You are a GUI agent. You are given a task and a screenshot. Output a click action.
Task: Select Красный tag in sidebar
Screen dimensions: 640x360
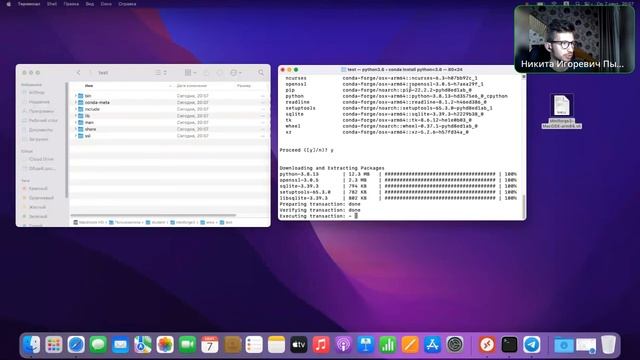38,189
